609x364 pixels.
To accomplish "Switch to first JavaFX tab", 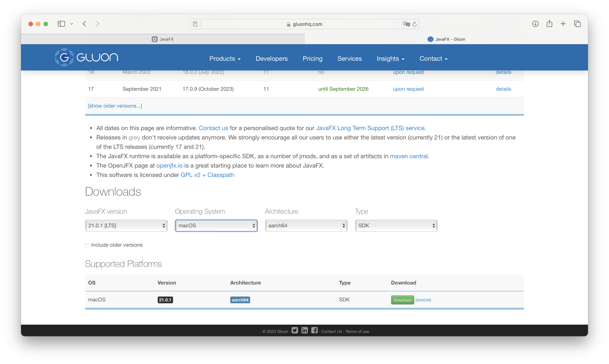I will coord(163,39).
